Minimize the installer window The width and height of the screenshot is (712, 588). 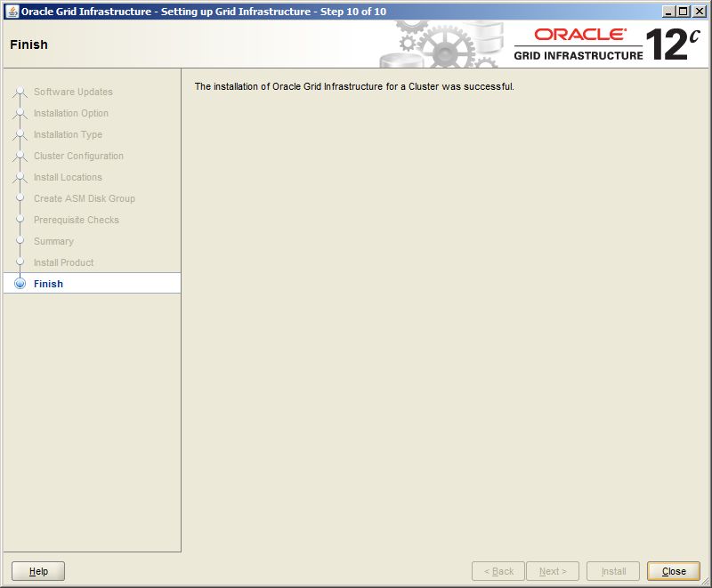(667, 12)
